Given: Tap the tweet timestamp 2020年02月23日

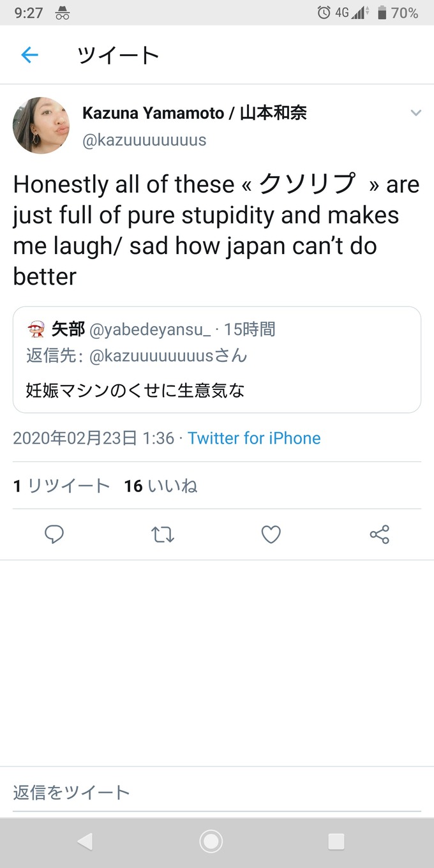Looking at the screenshot, I should (93, 438).
